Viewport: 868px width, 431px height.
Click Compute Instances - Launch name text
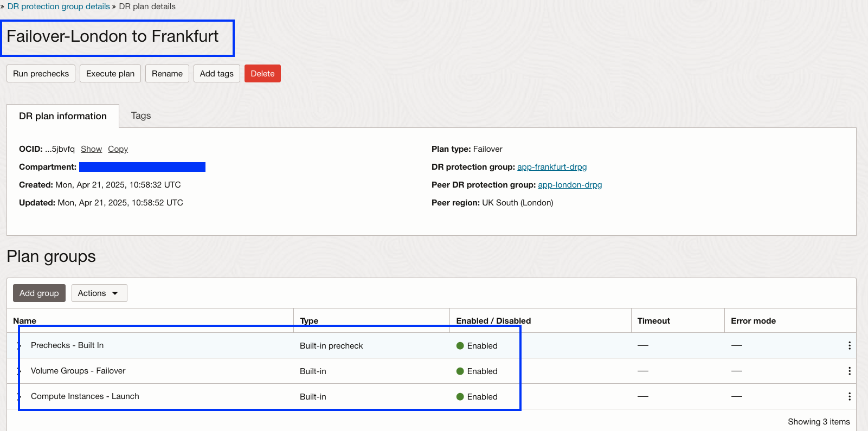(85, 396)
